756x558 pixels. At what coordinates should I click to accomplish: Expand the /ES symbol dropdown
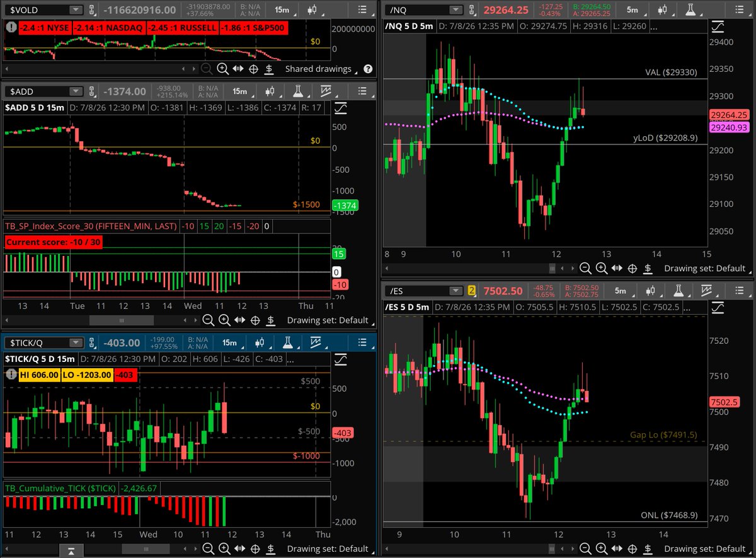pyautogui.click(x=456, y=291)
